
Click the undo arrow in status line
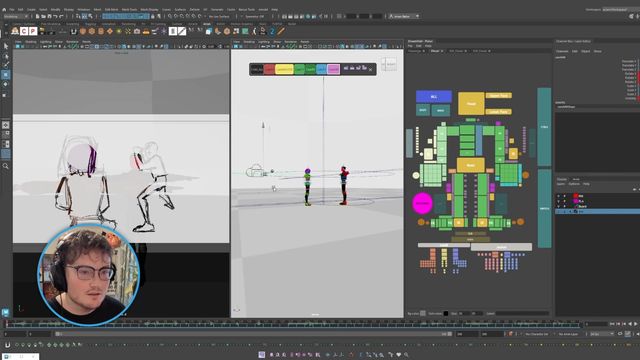[56, 16]
